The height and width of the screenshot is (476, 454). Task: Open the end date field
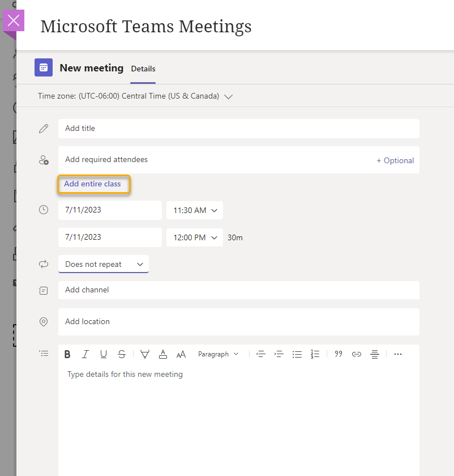pyautogui.click(x=110, y=237)
